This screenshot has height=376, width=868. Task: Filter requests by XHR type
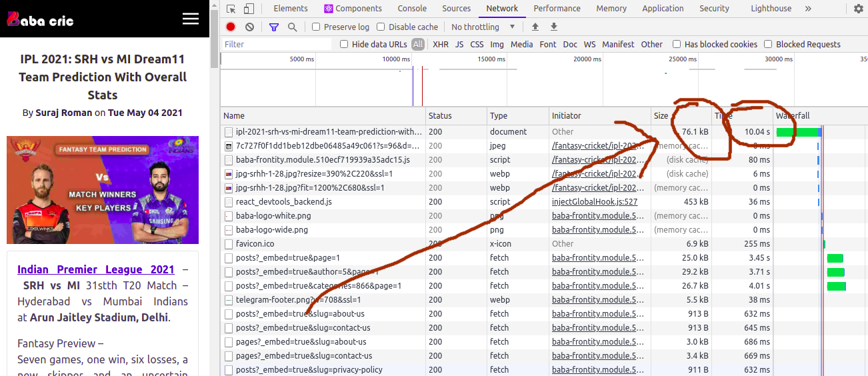440,45
